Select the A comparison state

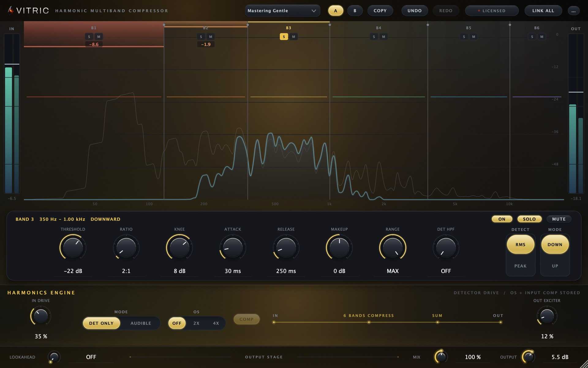tap(336, 11)
